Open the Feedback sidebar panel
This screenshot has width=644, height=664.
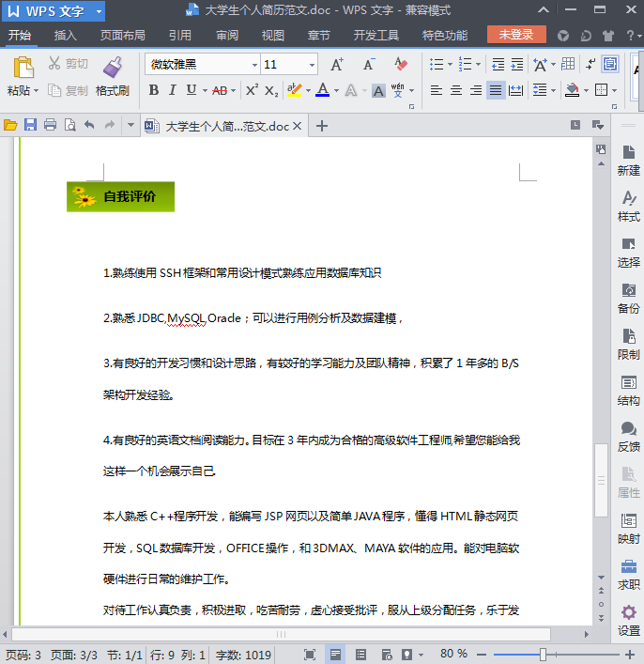pyautogui.click(x=628, y=437)
